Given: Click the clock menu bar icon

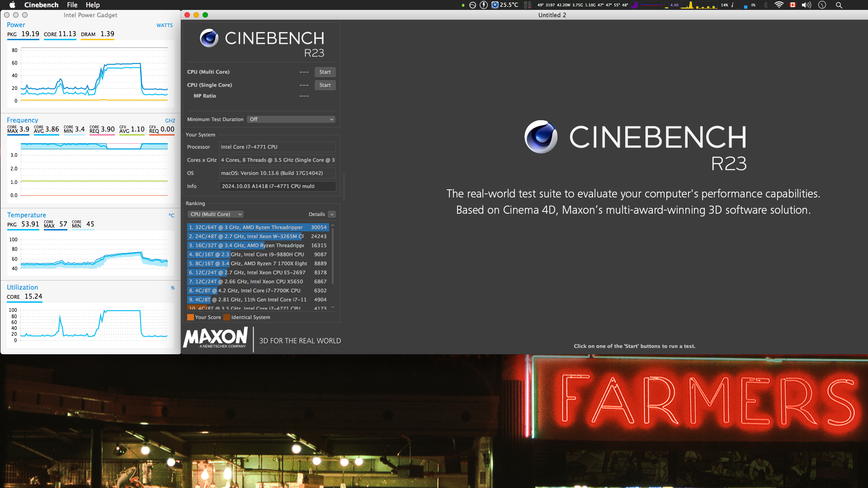Looking at the screenshot, I should tap(822, 5).
